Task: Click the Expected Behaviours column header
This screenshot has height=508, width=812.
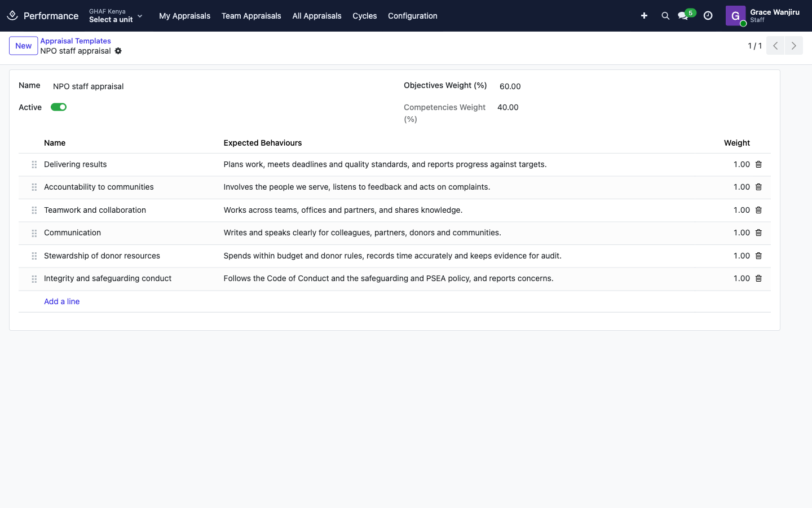Action: (263, 143)
